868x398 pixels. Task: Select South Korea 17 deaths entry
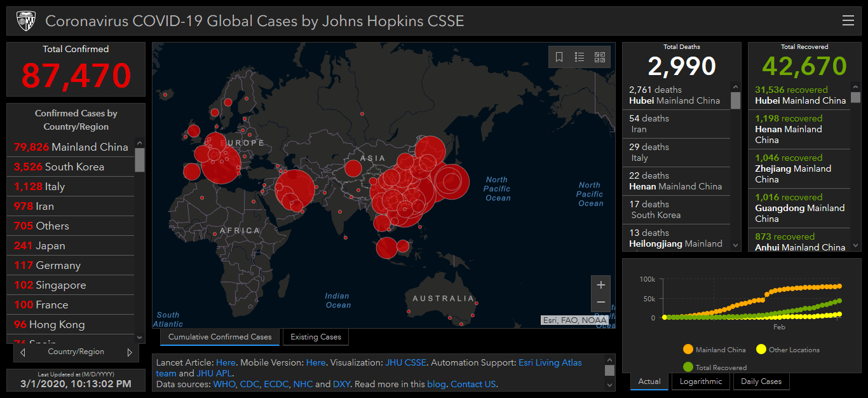676,210
